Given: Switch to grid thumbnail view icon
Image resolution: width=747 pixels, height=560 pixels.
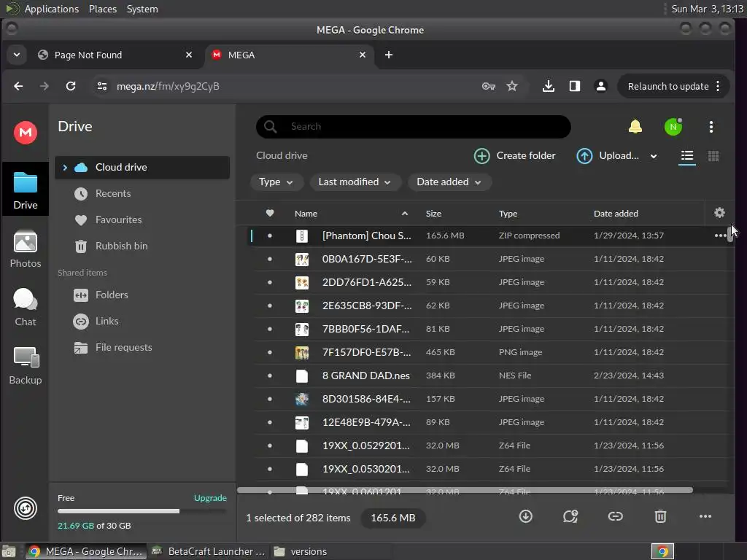Looking at the screenshot, I should point(713,156).
